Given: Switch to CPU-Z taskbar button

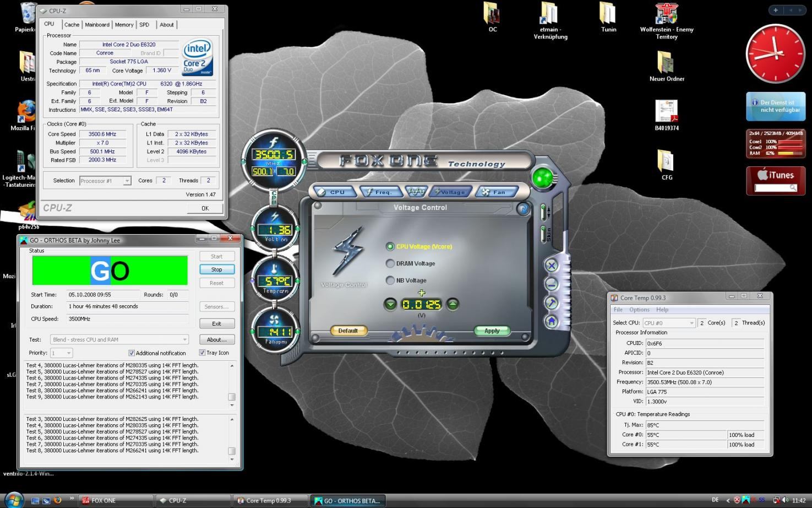Looking at the screenshot, I should 193,500.
